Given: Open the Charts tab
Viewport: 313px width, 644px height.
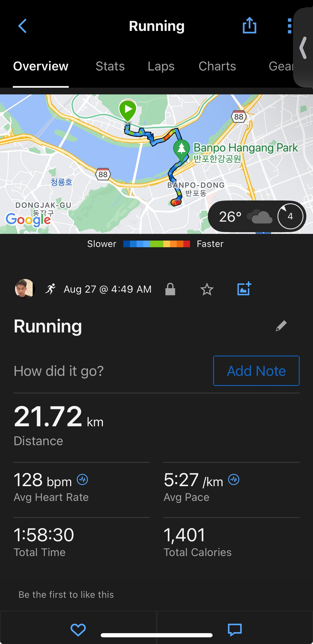Looking at the screenshot, I should click(x=217, y=66).
